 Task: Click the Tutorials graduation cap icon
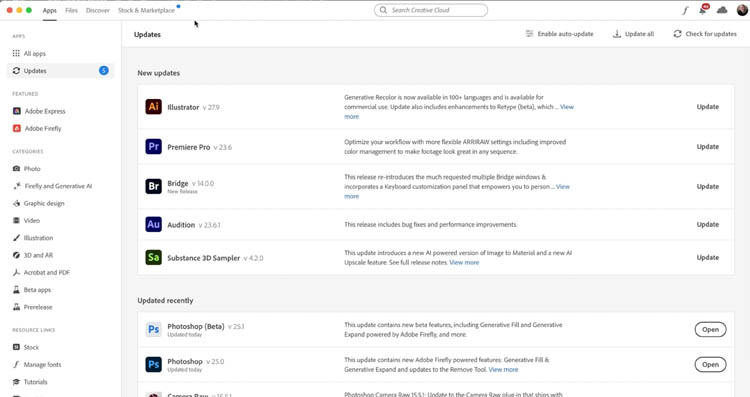pyautogui.click(x=16, y=382)
